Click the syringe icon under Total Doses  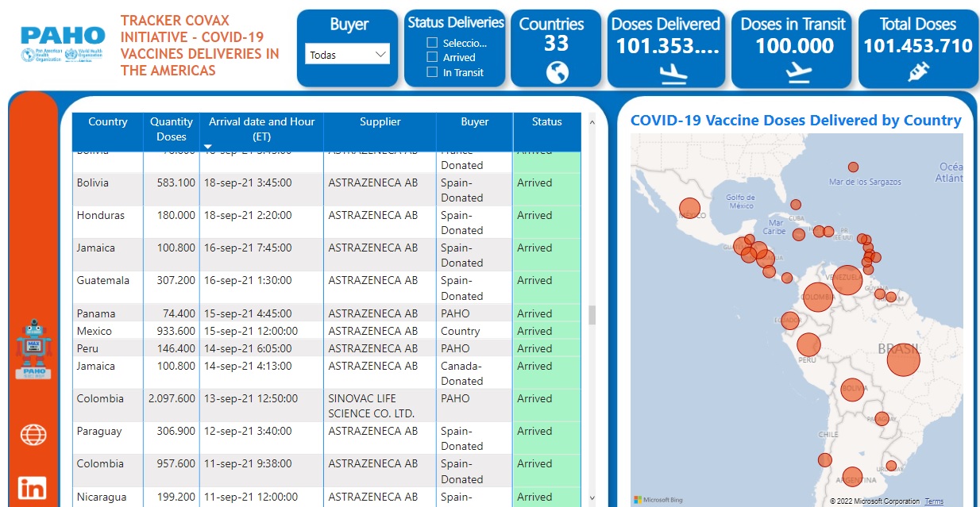point(918,72)
